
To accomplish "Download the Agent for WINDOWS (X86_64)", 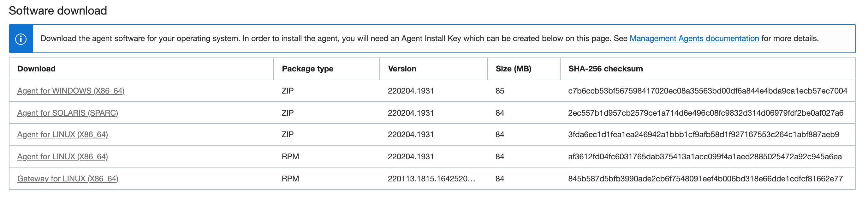I will 71,90.
